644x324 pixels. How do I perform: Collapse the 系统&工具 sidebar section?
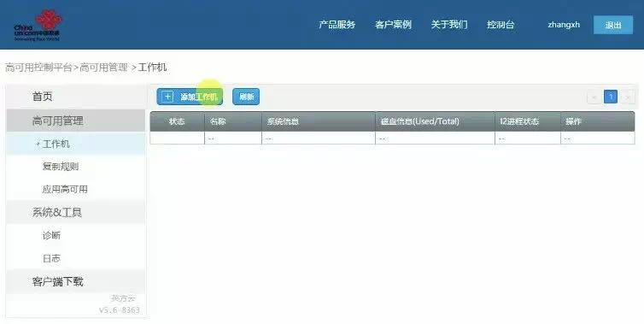pyautogui.click(x=75, y=212)
